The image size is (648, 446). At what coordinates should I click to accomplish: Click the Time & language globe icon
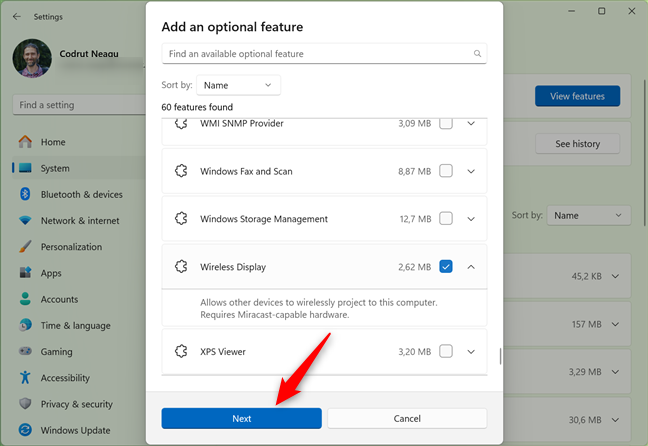click(x=25, y=325)
